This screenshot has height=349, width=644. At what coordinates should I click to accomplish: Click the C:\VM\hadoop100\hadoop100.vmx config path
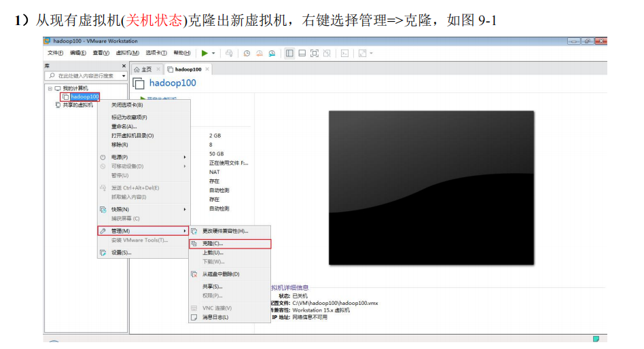click(335, 303)
